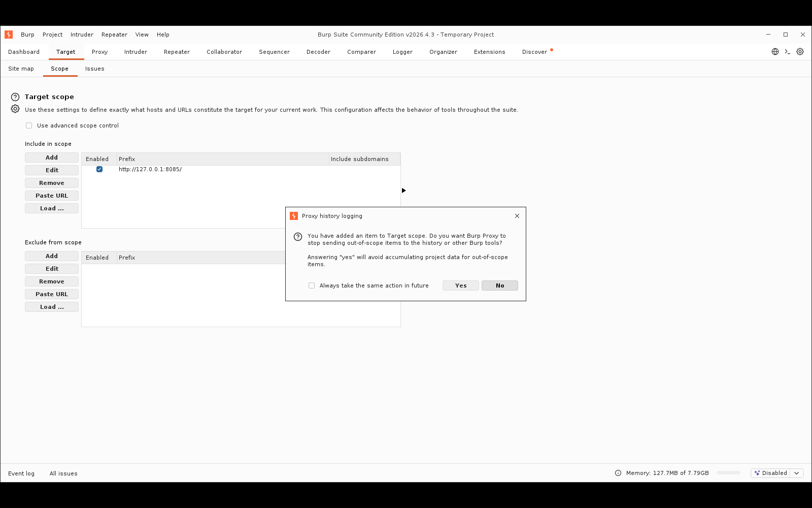The height and width of the screenshot is (508, 812).
Task: Open the Help menu
Action: click(x=163, y=35)
